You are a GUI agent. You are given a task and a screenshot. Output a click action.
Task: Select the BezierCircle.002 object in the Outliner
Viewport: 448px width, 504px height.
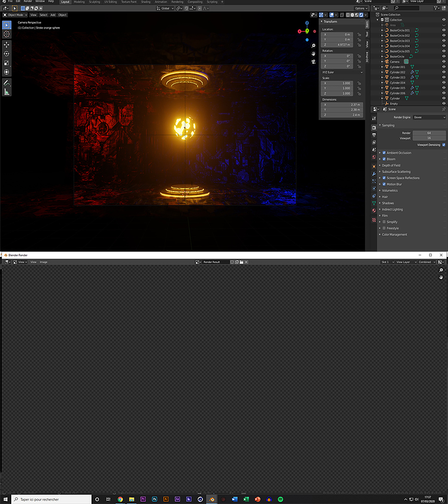(x=400, y=35)
